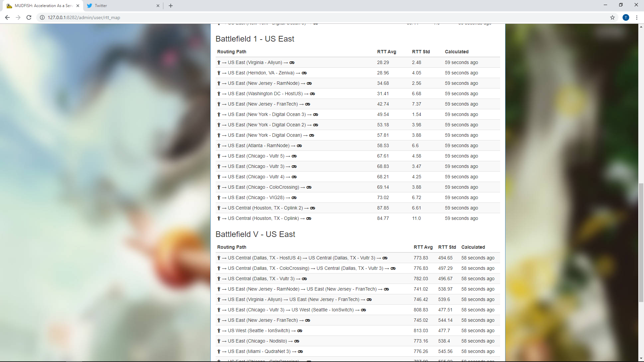
Task: Open Chrome's three-dot menu
Action: (x=637, y=17)
